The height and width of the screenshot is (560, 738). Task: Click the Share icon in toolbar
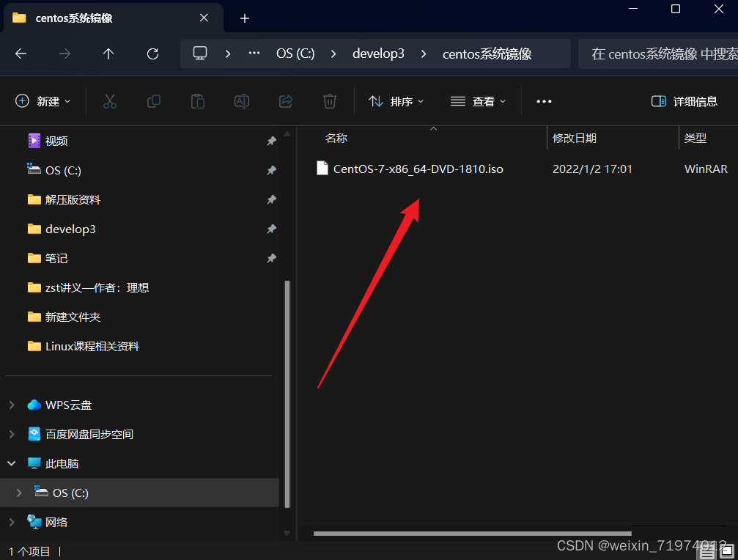[286, 101]
